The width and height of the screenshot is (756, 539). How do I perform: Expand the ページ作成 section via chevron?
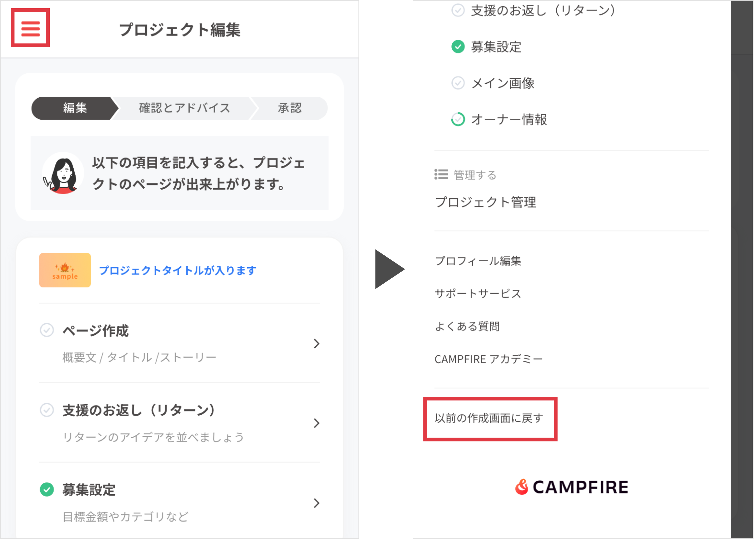point(317,344)
